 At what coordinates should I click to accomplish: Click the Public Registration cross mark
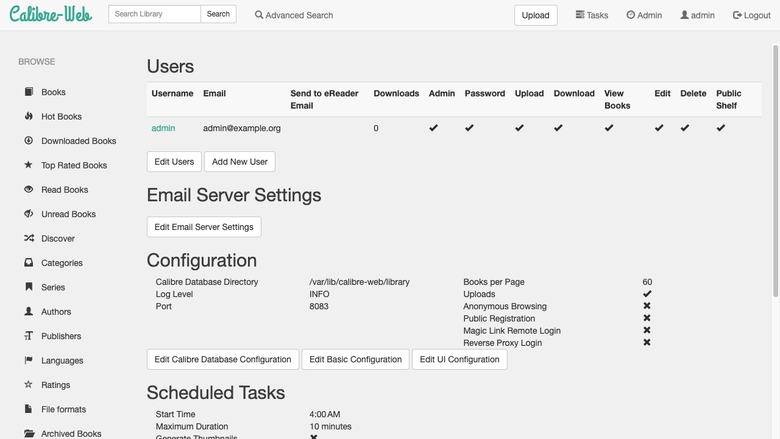click(647, 318)
